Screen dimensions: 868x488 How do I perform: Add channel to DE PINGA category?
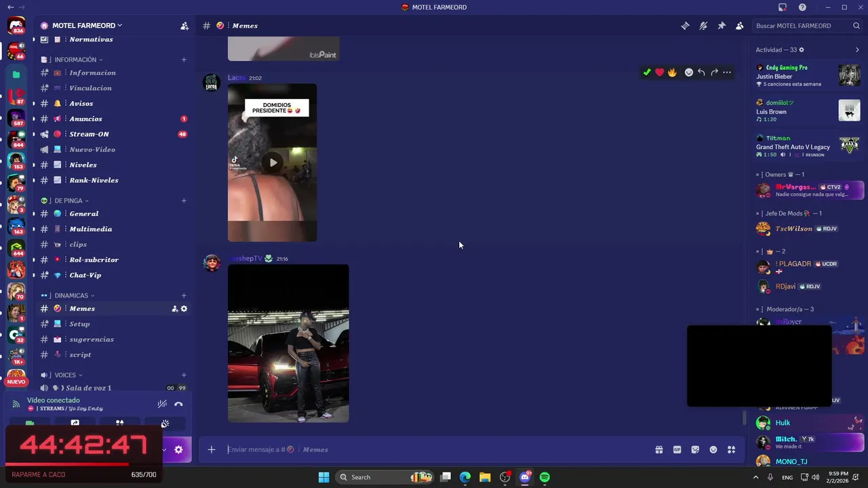(184, 201)
